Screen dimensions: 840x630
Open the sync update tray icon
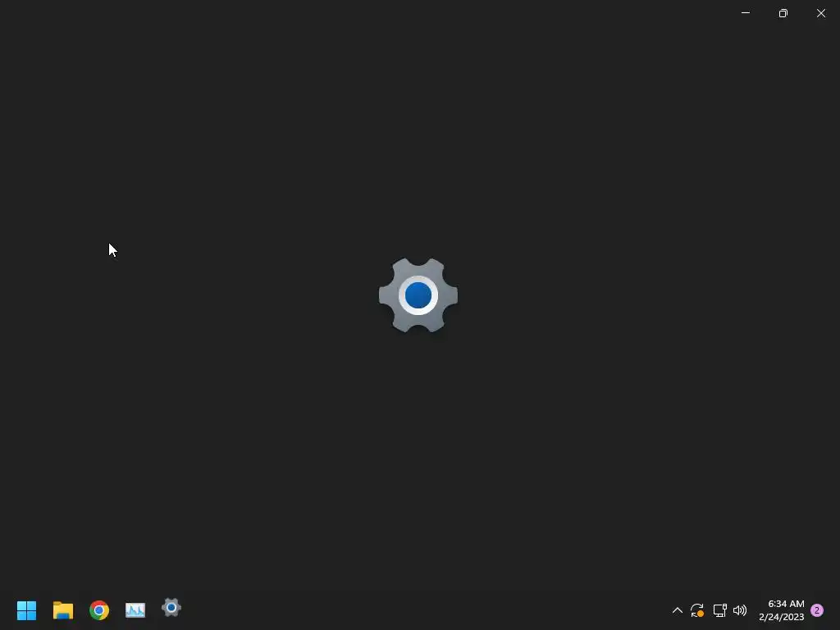point(697,610)
